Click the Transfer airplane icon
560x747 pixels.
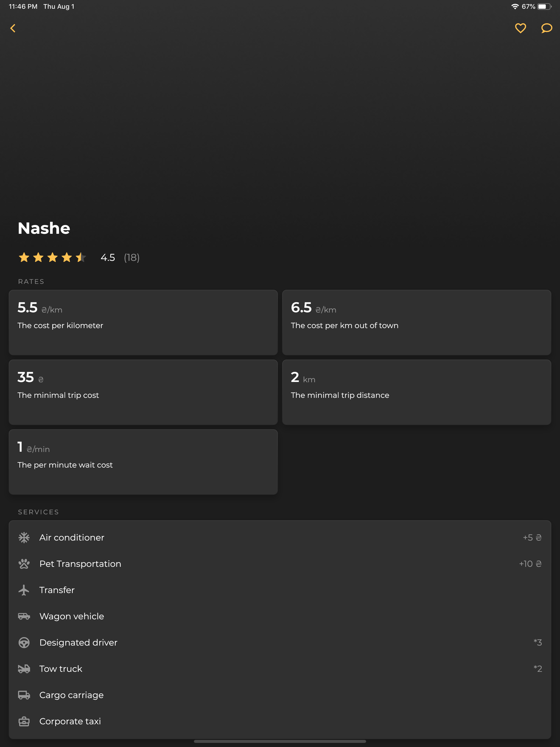pyautogui.click(x=24, y=590)
